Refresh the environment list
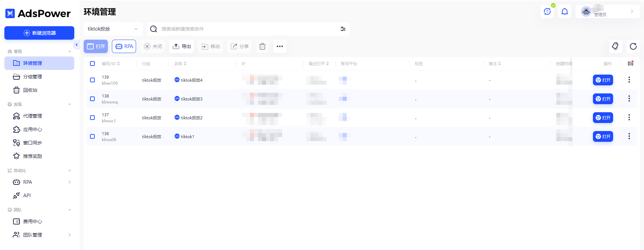644x250 pixels. 633,46
